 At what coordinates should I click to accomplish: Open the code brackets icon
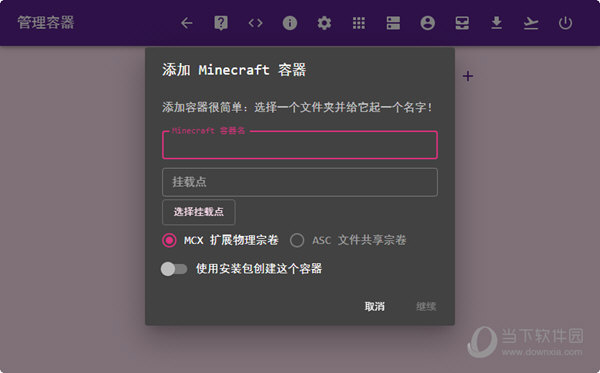click(255, 23)
